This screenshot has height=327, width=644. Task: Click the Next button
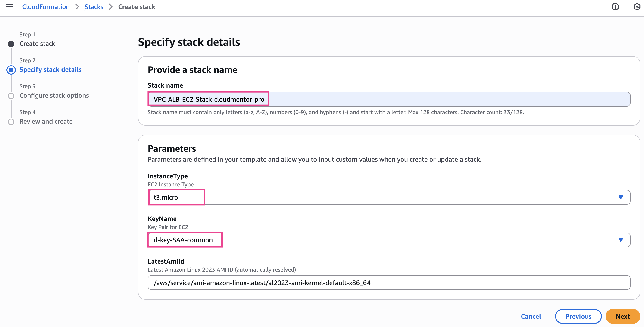tap(622, 316)
